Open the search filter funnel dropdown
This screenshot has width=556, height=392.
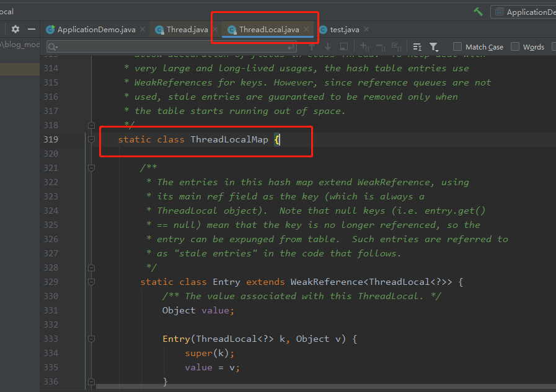click(434, 46)
